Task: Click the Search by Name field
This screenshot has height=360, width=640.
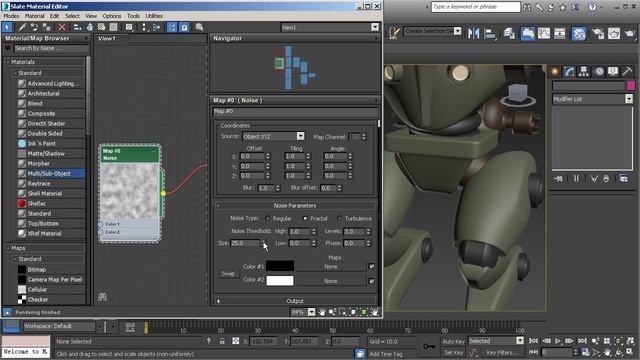Action: [x=51, y=48]
